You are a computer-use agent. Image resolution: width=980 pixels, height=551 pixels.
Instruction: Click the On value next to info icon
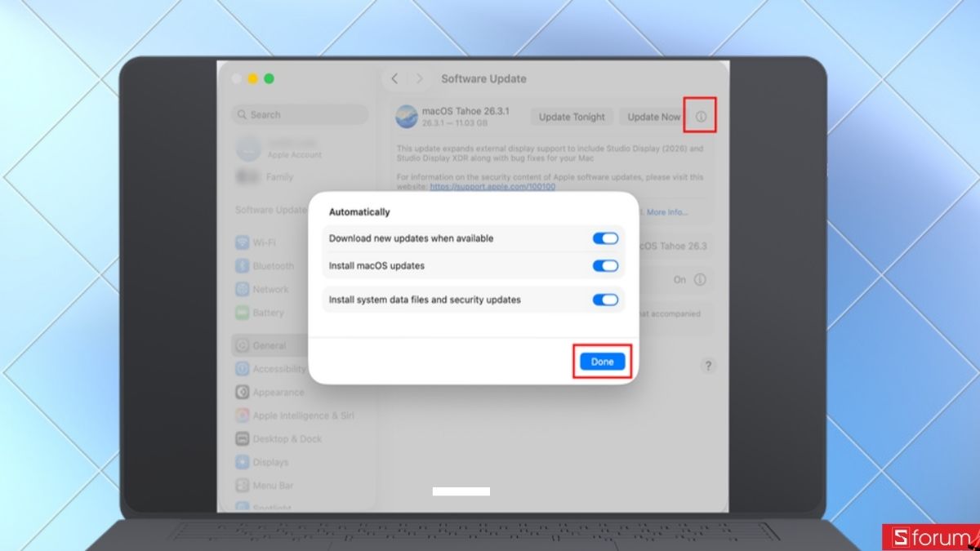[x=679, y=279]
